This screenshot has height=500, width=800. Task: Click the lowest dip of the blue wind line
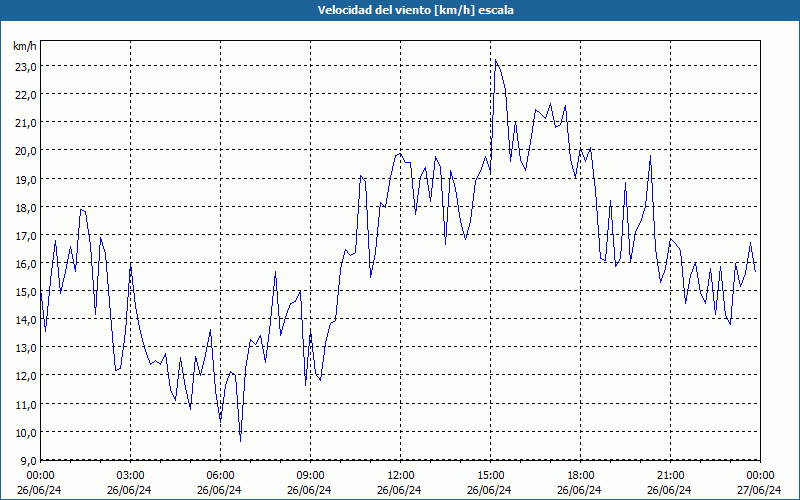coord(240,440)
